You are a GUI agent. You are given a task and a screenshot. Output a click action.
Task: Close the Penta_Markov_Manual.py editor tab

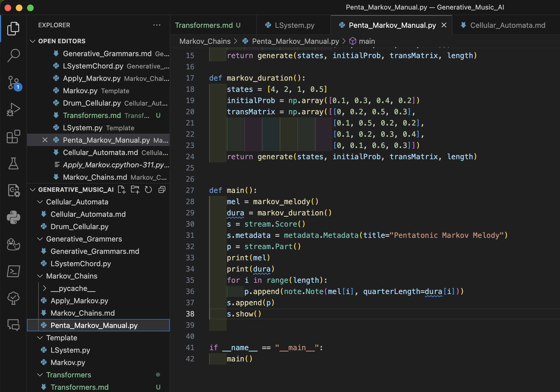[444, 25]
